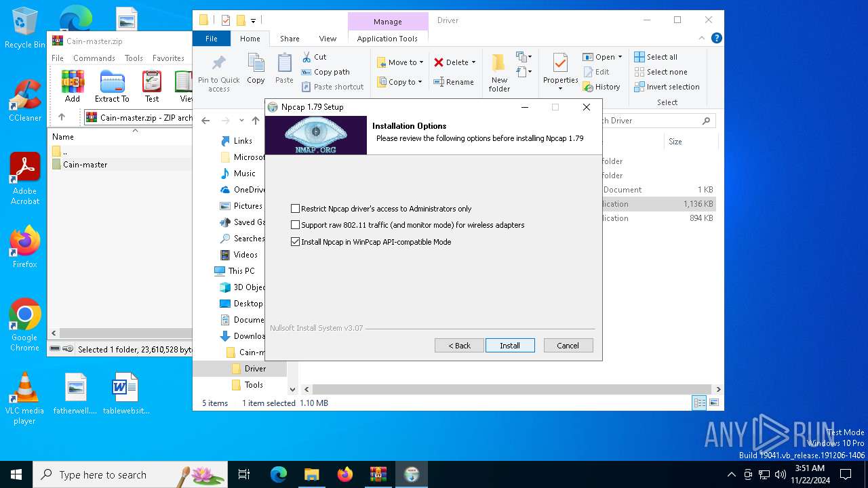Image resolution: width=868 pixels, height=488 pixels.
Task: Click Invert selection in ribbon
Action: [x=667, y=87]
